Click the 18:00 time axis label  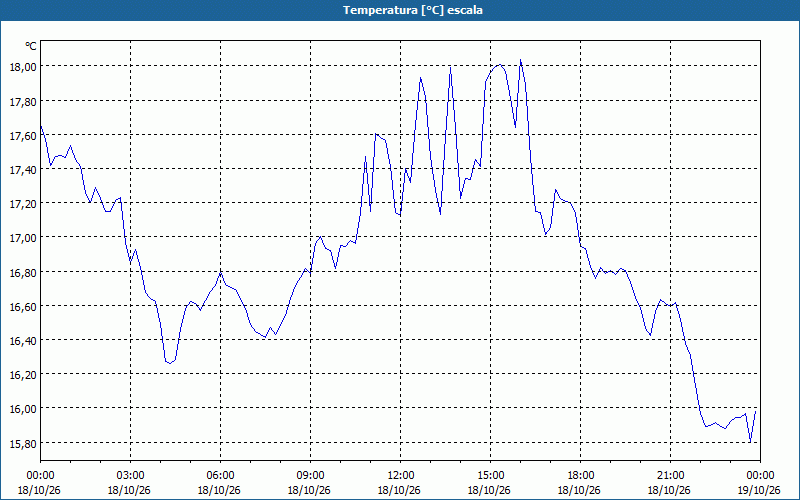pyautogui.click(x=581, y=476)
